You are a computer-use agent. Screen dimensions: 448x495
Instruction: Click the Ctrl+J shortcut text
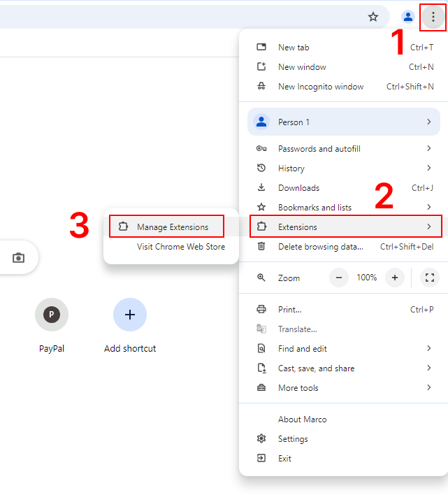422,187
